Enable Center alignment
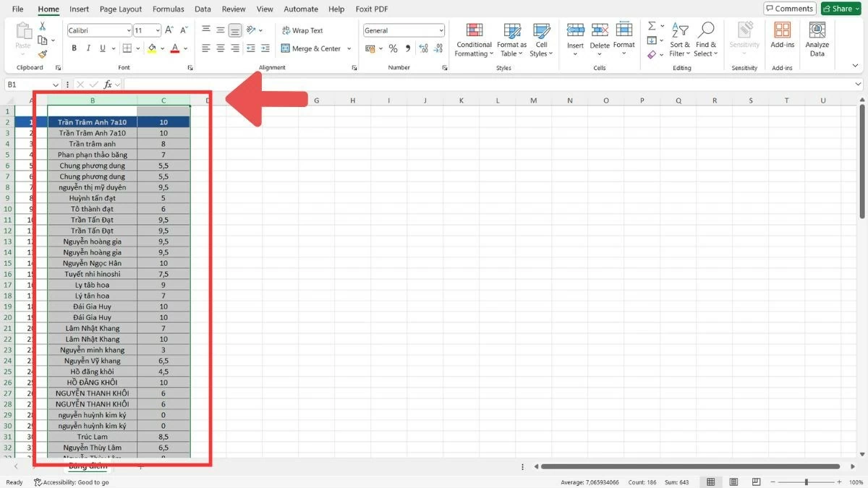 [x=219, y=48]
